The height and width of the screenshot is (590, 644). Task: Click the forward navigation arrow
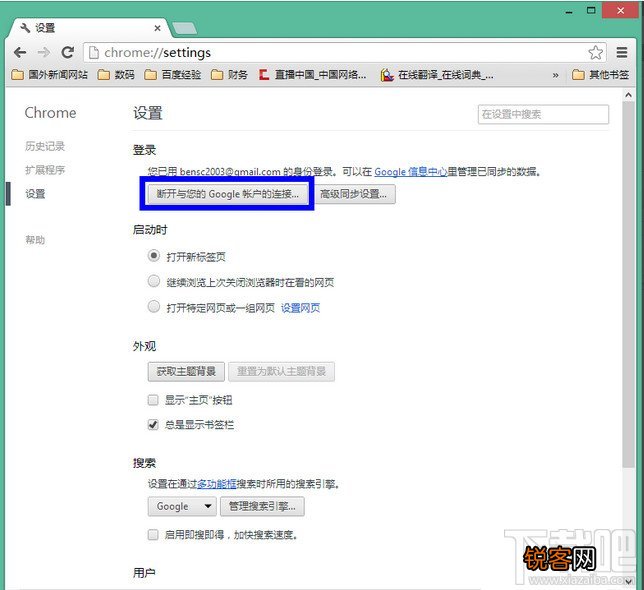point(44,53)
